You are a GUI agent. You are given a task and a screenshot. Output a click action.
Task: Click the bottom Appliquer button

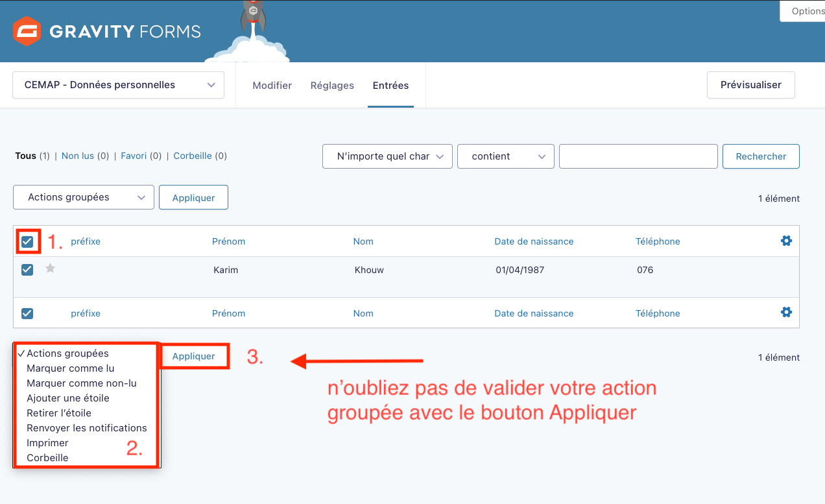[194, 356]
